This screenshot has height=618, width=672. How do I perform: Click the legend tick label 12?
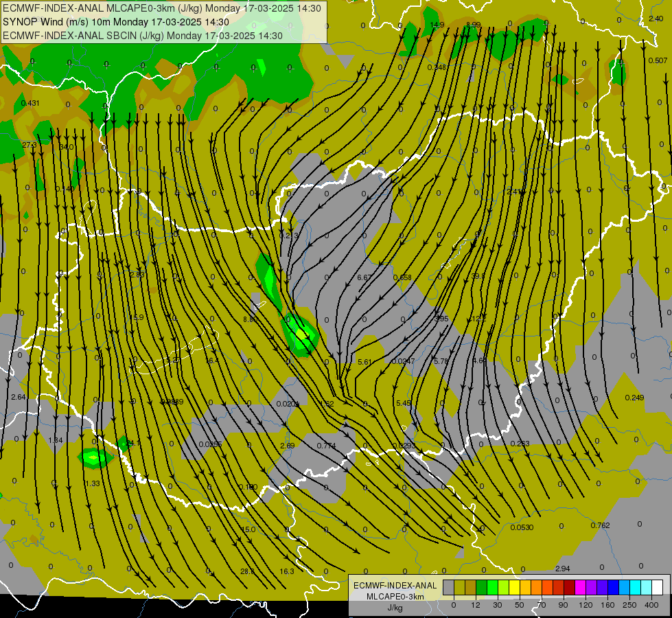tap(475, 605)
